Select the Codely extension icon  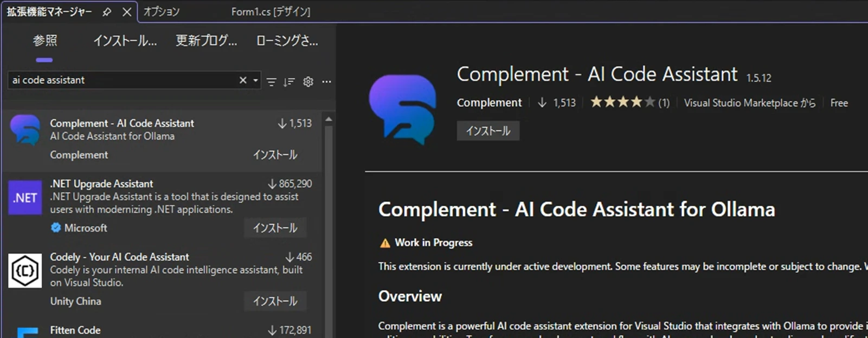pos(25,270)
